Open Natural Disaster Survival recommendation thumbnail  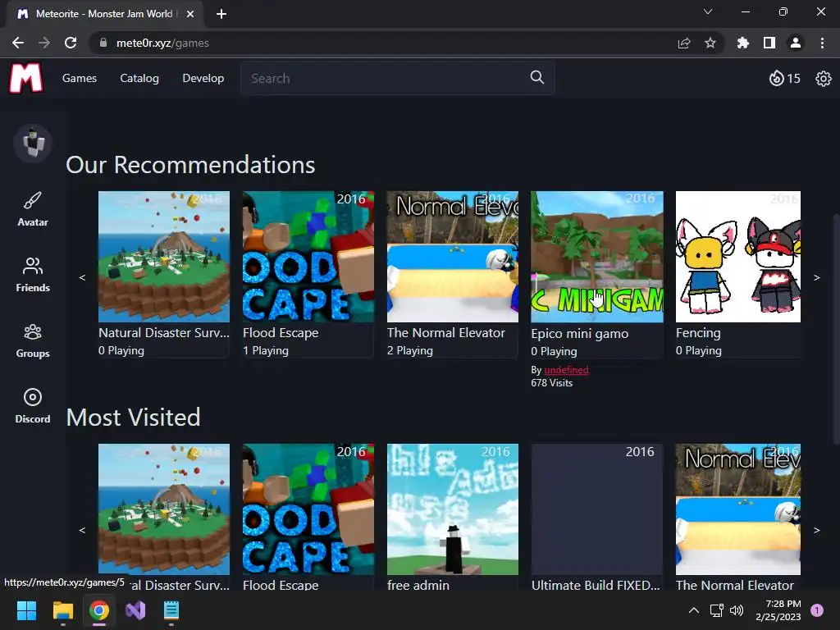coord(164,257)
